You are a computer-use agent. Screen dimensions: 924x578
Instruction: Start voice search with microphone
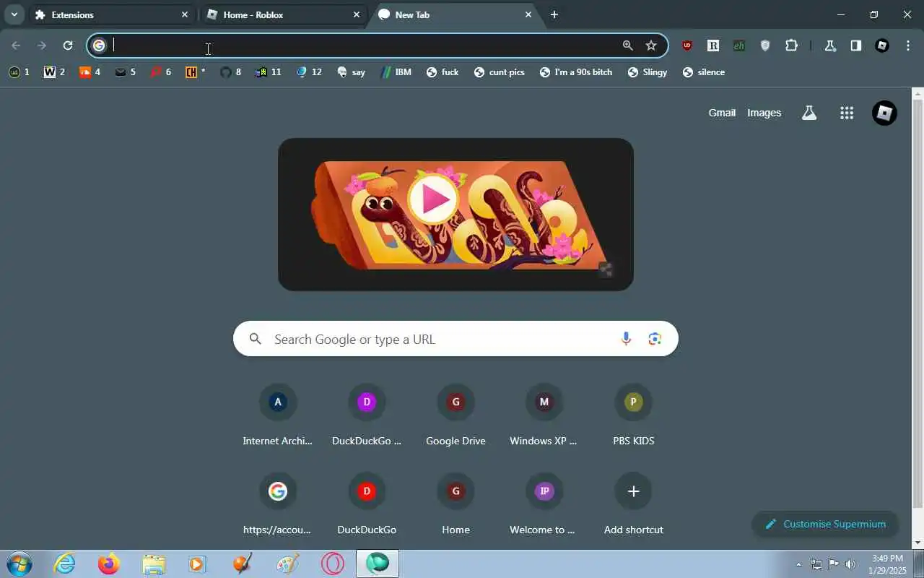coord(626,339)
